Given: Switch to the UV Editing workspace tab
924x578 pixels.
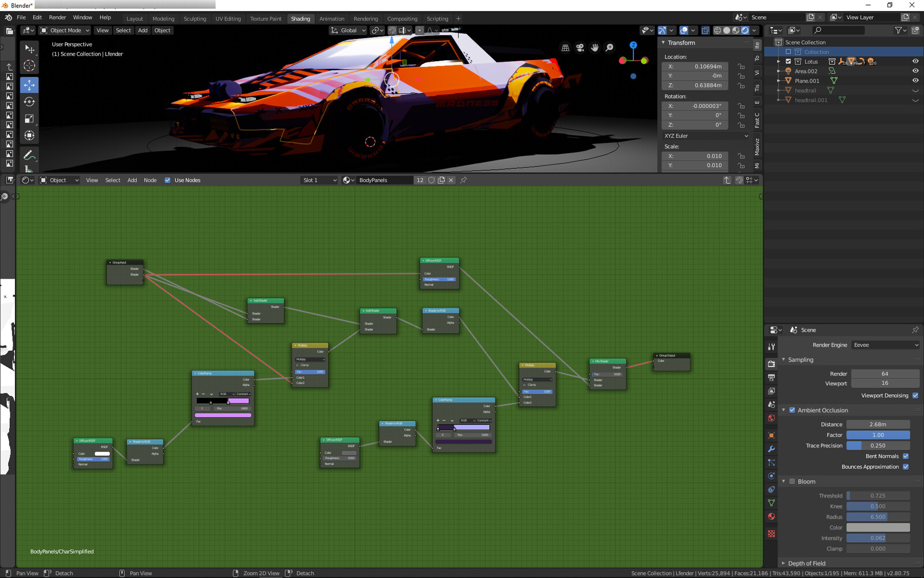Looking at the screenshot, I should click(228, 19).
